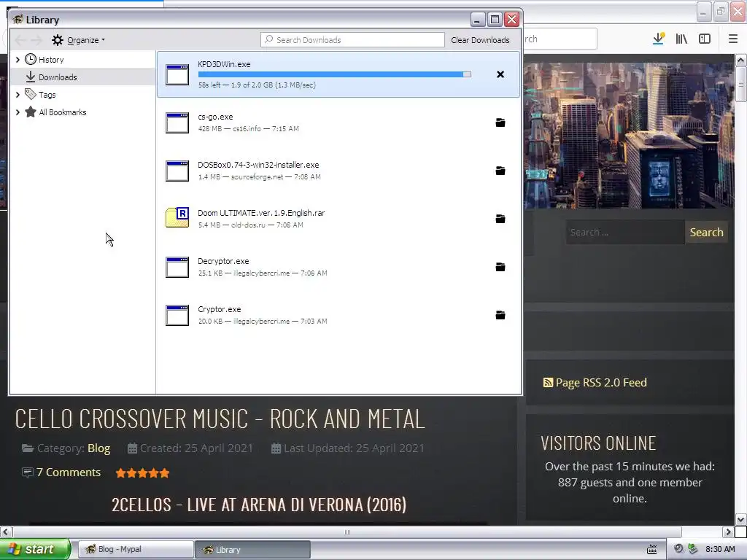Open containing folder for Doom ULTIMATE rar
Screen dimensions: 747x560
(500, 219)
